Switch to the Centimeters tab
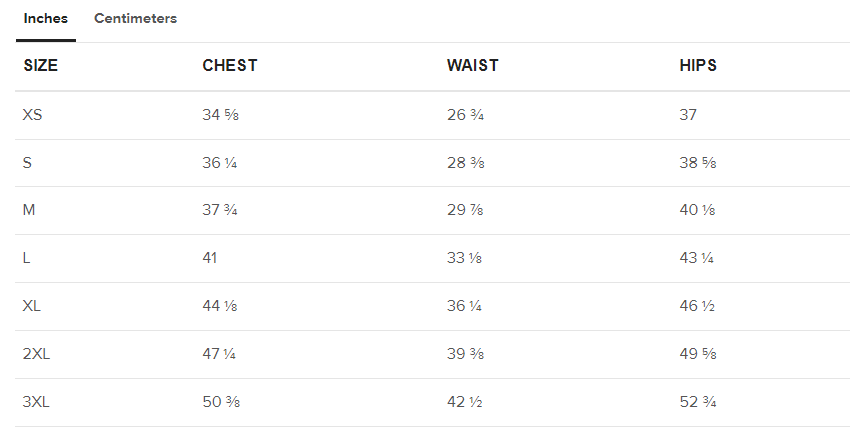This screenshot has width=850, height=440. [x=136, y=18]
